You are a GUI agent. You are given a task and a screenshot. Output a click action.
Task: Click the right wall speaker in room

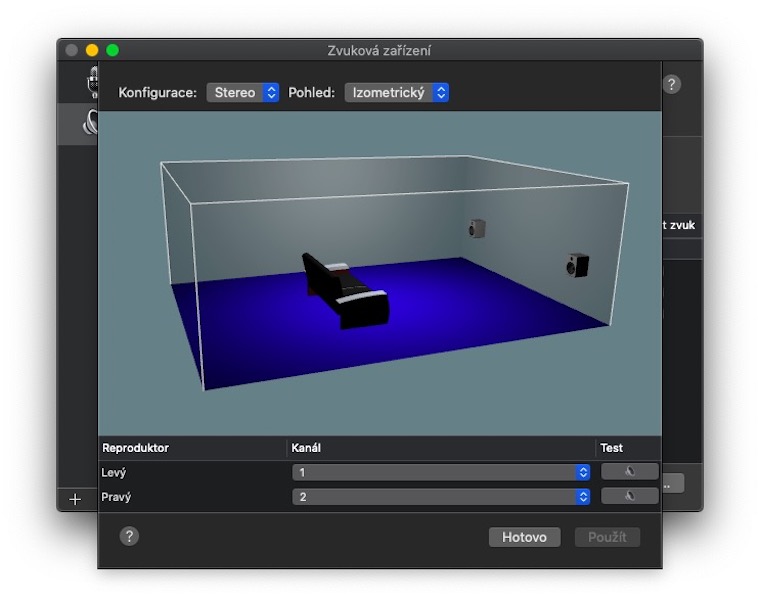(x=577, y=265)
